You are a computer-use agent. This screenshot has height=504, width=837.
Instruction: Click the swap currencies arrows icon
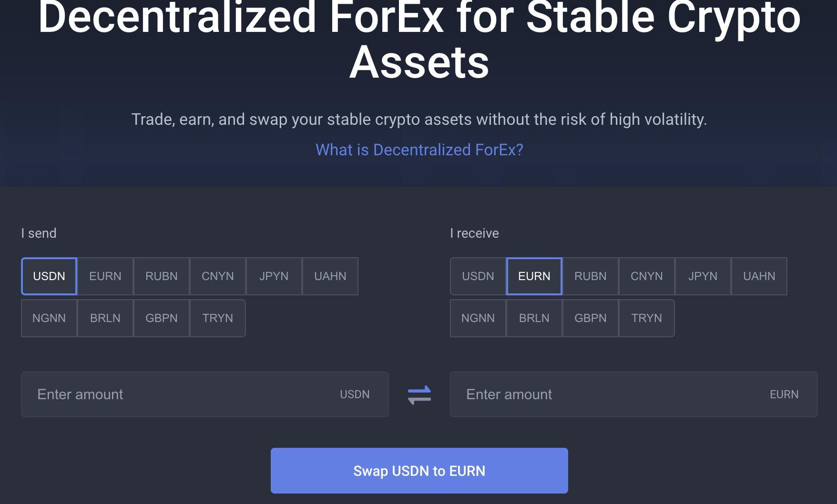pos(419,395)
